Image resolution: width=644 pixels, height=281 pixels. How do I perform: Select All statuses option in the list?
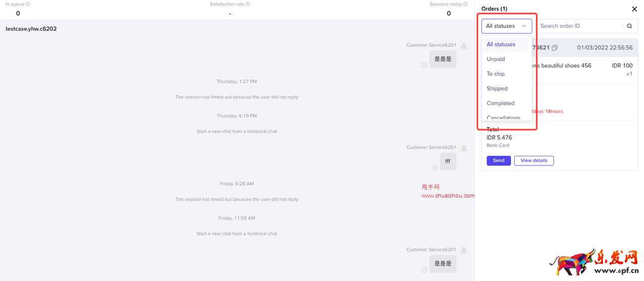click(501, 44)
